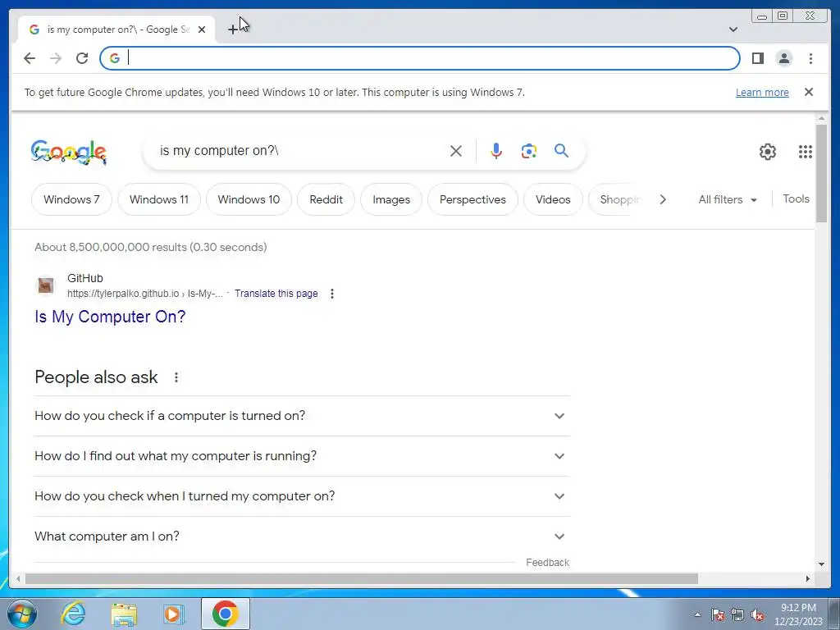Open Windows Media Player from the taskbar
The width and height of the screenshot is (840, 630).
(x=174, y=614)
